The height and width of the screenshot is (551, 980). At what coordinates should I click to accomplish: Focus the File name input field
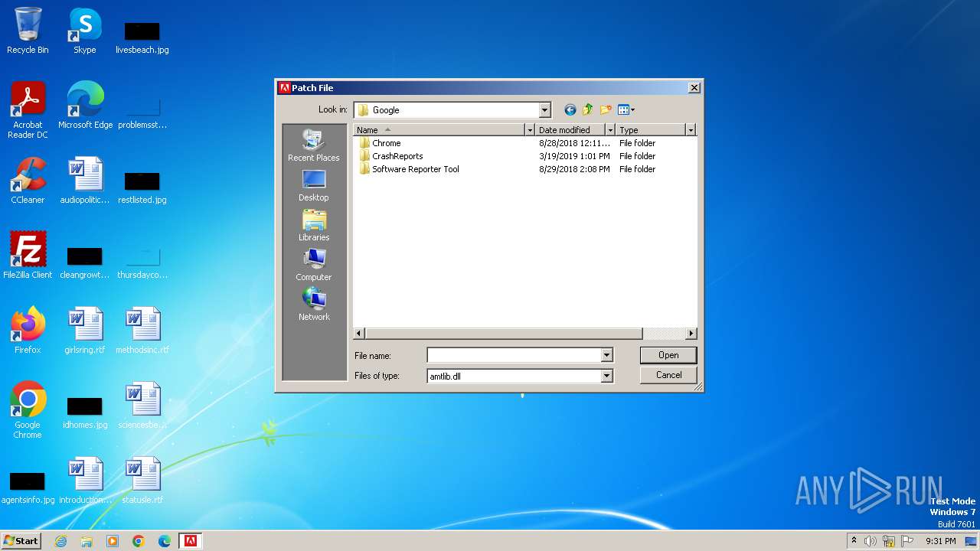coord(514,355)
